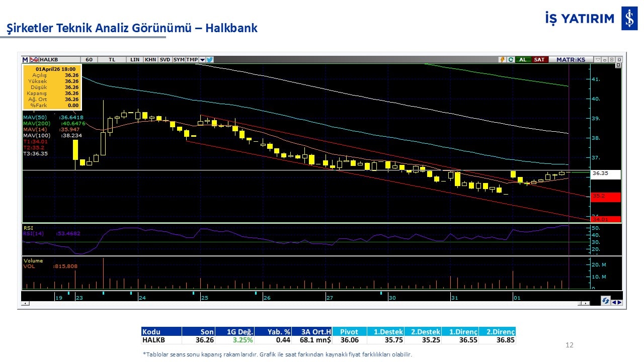Toggle LIN linear scale mode
Image resolution: width=644 pixels, height=362 pixels.
tap(135, 59)
